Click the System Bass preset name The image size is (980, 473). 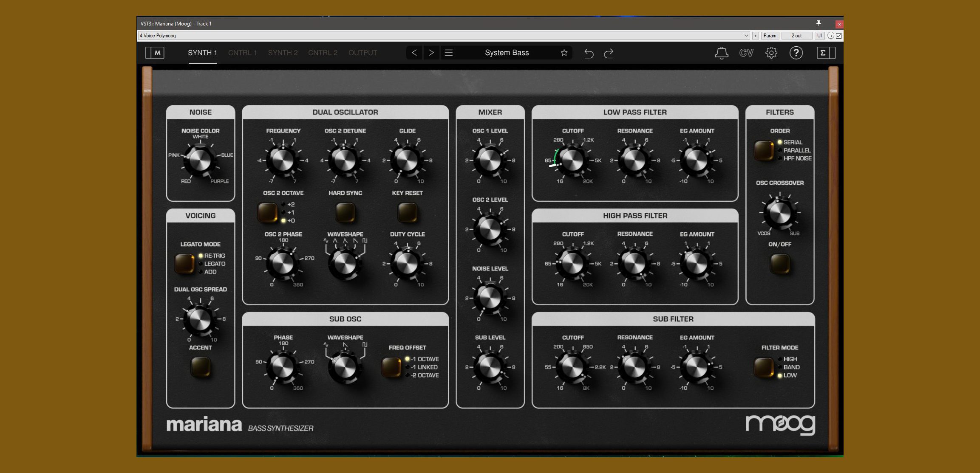pyautogui.click(x=507, y=53)
